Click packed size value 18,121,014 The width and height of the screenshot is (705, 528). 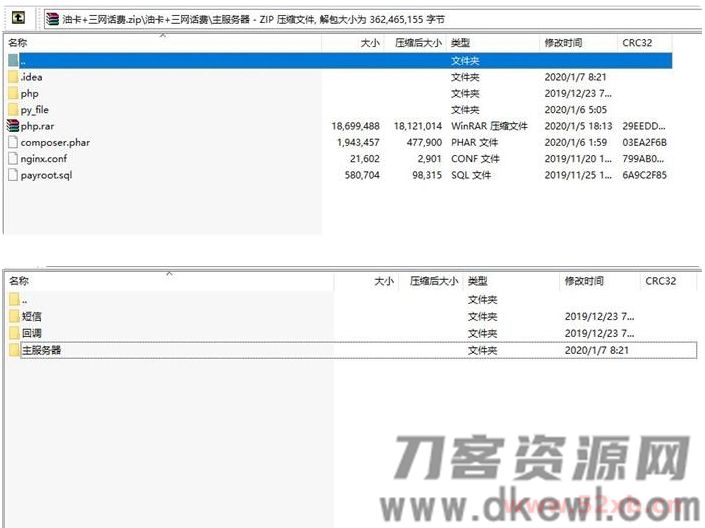pyautogui.click(x=418, y=126)
